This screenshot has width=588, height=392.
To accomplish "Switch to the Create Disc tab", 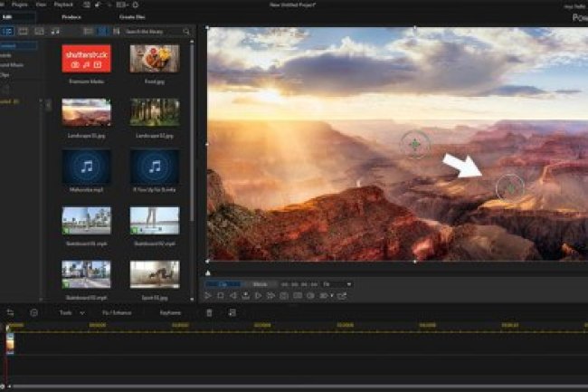I will (x=134, y=17).
